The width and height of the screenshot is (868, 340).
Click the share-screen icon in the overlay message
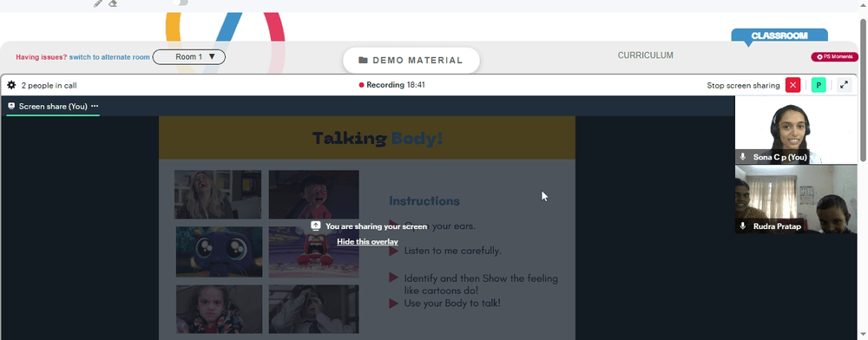316,226
